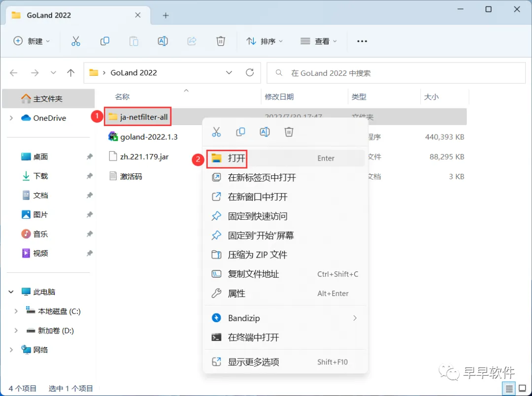Viewport: 532px width, 396px height.
Task: Click the Rename icon in the toolbar
Action: pyautogui.click(x=163, y=41)
